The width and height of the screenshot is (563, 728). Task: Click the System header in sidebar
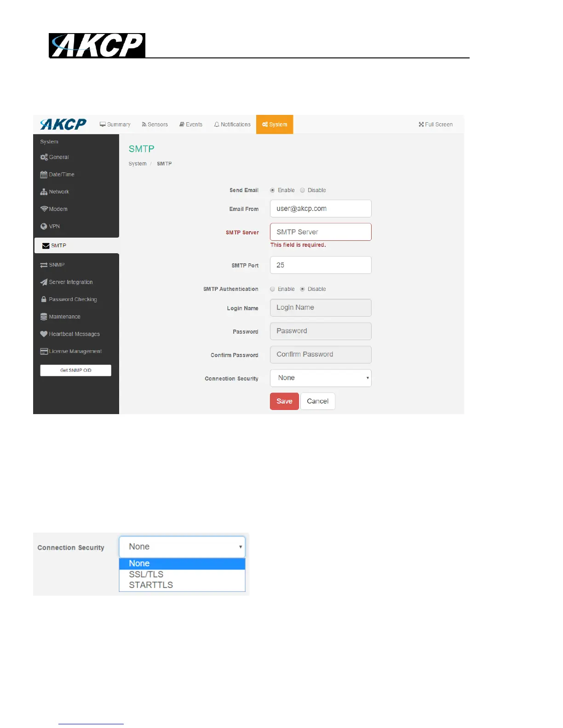(x=49, y=142)
